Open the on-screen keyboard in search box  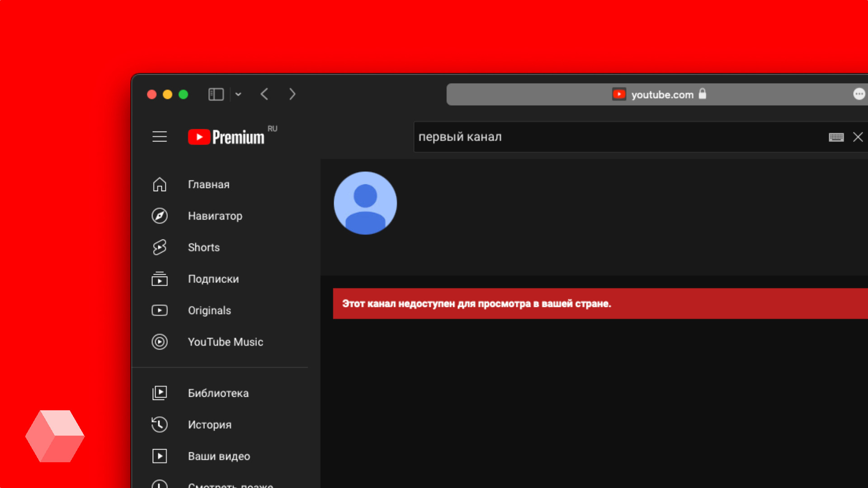tap(836, 137)
